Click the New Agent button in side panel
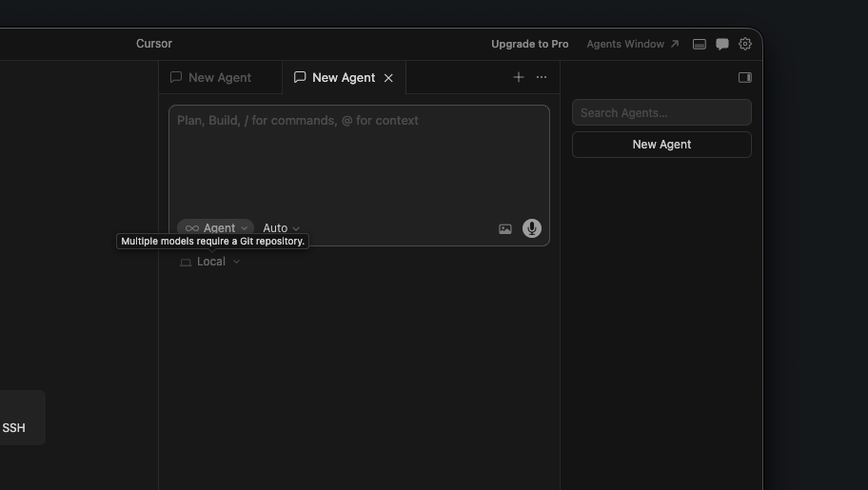Image resolution: width=868 pixels, height=490 pixels. pyautogui.click(x=661, y=145)
